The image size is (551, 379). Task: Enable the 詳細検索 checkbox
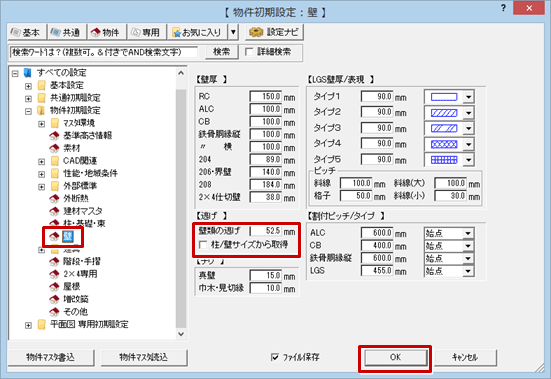coord(249,52)
